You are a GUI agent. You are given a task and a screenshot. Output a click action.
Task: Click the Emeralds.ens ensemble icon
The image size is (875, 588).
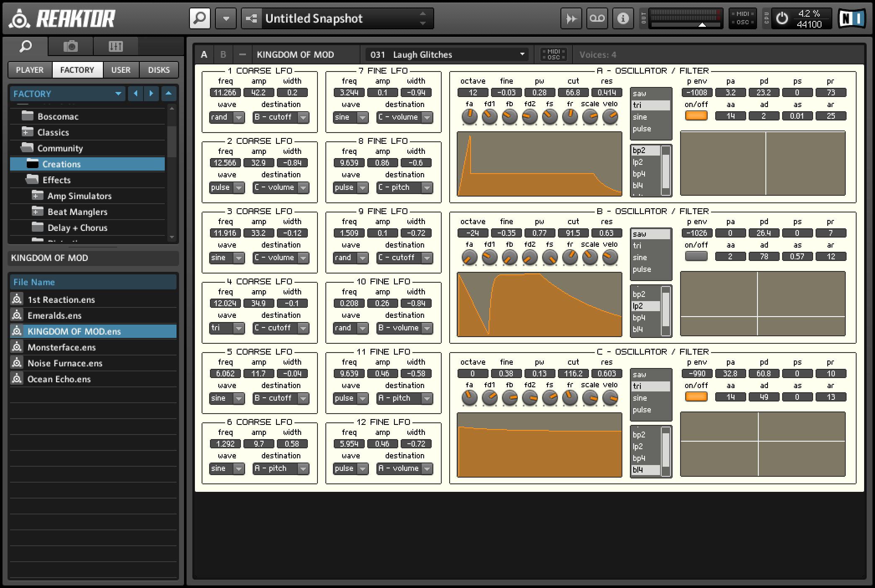pyautogui.click(x=17, y=315)
